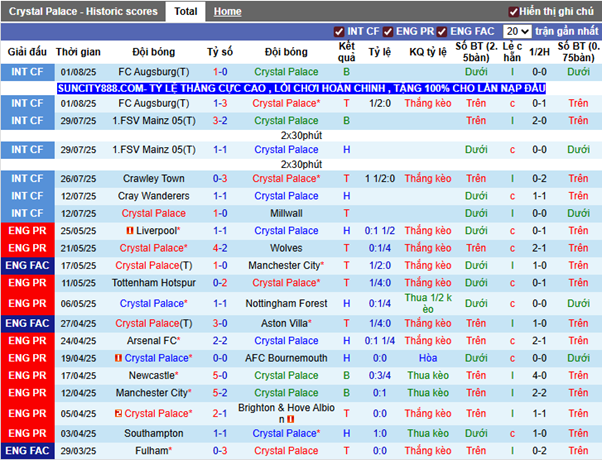Open Millwall team link
602x460 pixels.
[286, 213]
